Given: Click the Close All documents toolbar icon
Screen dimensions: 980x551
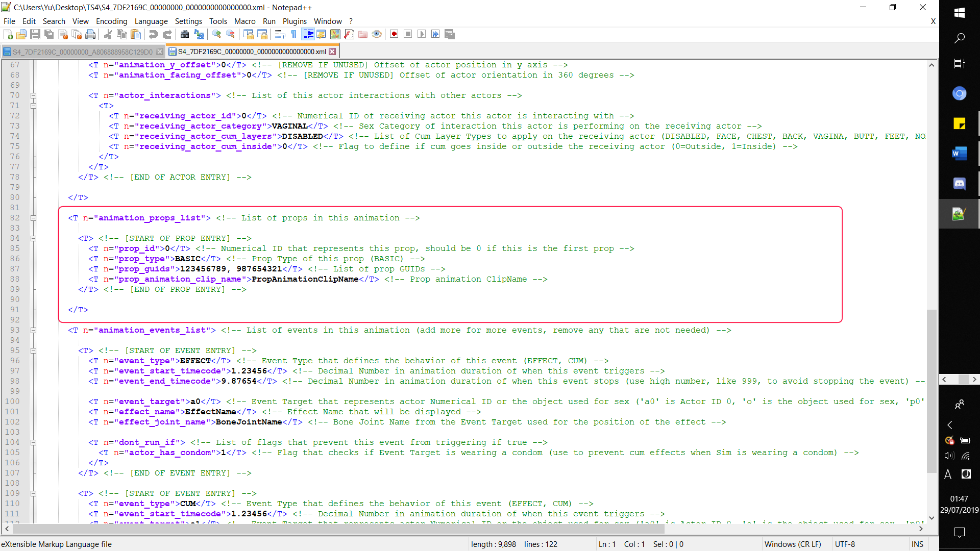Looking at the screenshot, I should click(x=77, y=34).
